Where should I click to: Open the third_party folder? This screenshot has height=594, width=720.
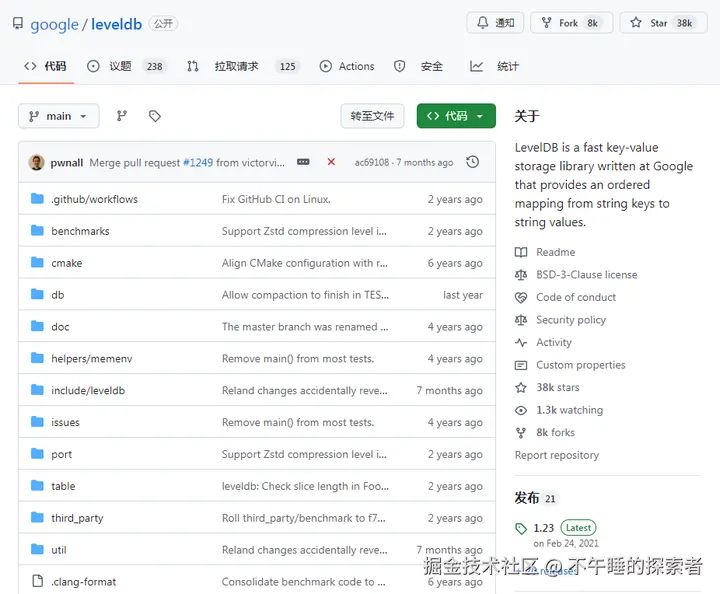(77, 518)
